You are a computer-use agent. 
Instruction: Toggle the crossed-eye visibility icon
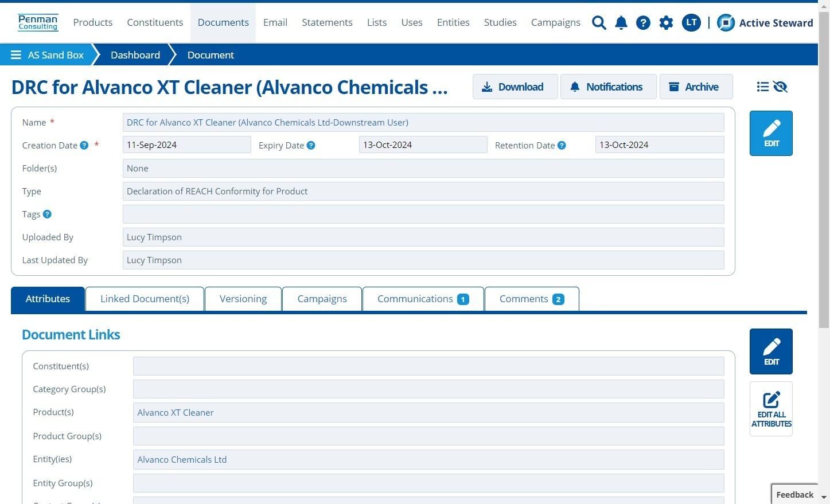click(x=780, y=87)
